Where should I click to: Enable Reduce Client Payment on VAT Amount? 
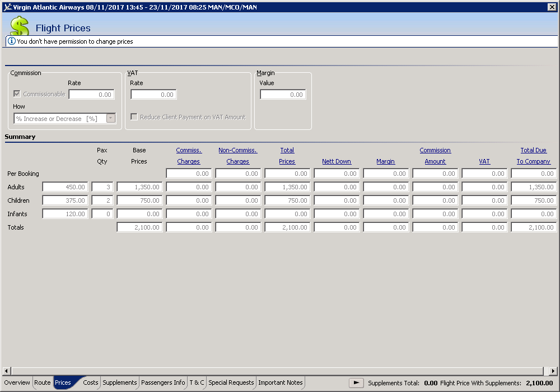(x=134, y=117)
